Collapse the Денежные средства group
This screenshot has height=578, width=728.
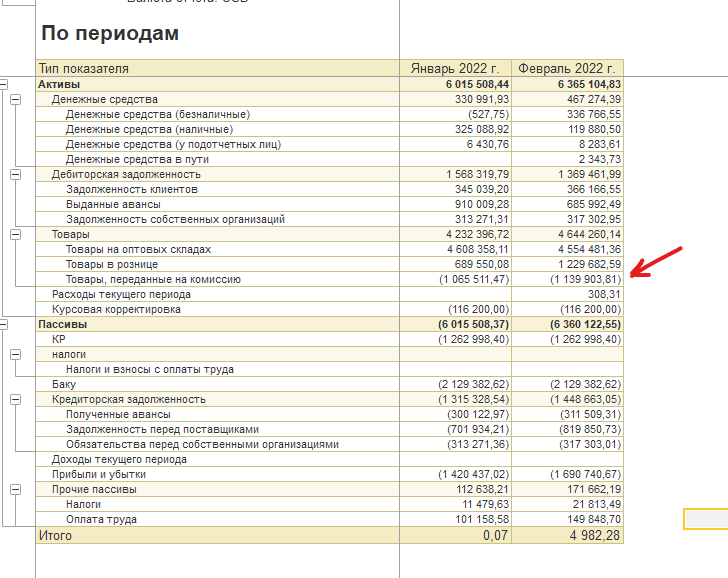click(x=15, y=100)
